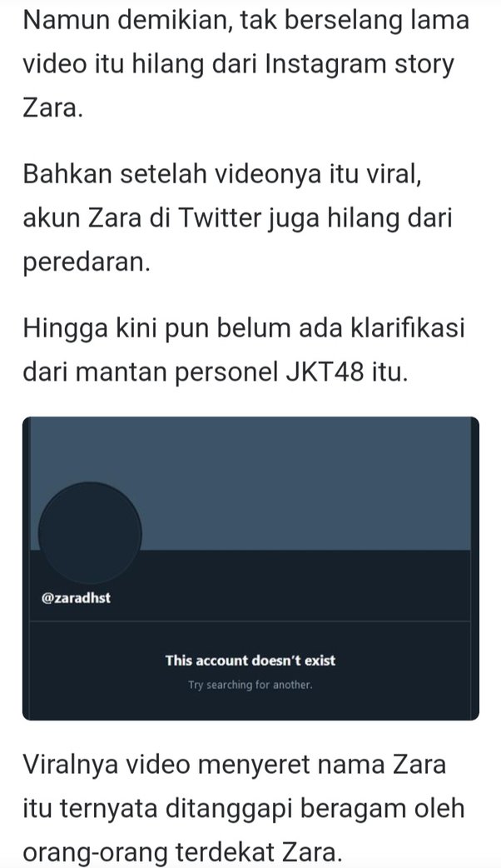Tap the @zaradhst handle in the embedded image
Image resolution: width=501 pixels, height=868 pixels.
tap(76, 598)
